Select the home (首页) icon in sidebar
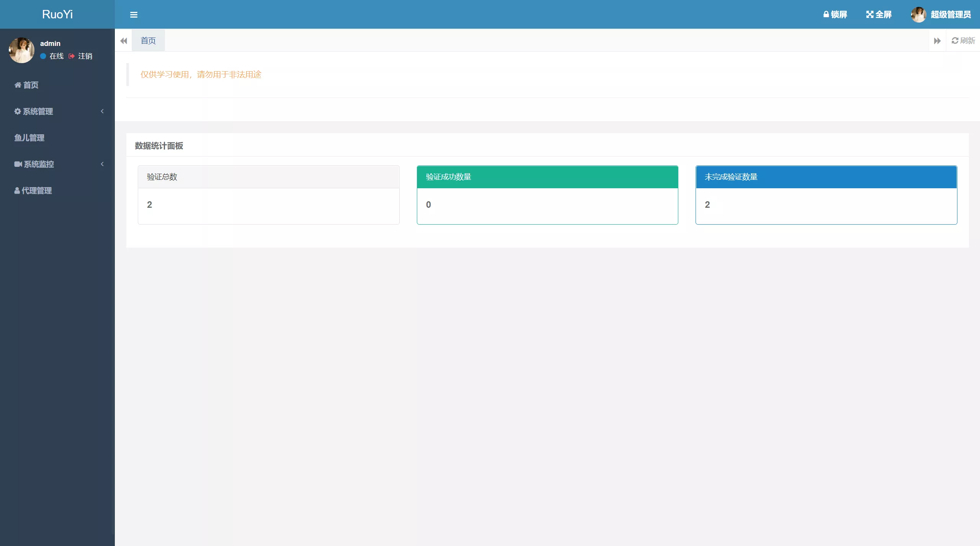Screen dimensions: 980x546 tap(17, 85)
